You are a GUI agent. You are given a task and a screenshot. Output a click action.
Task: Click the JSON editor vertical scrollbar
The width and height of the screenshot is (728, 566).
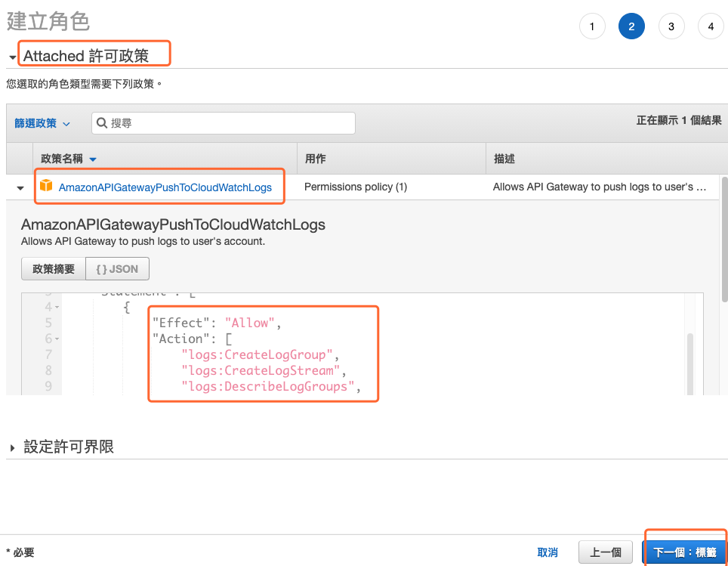[x=690, y=364]
